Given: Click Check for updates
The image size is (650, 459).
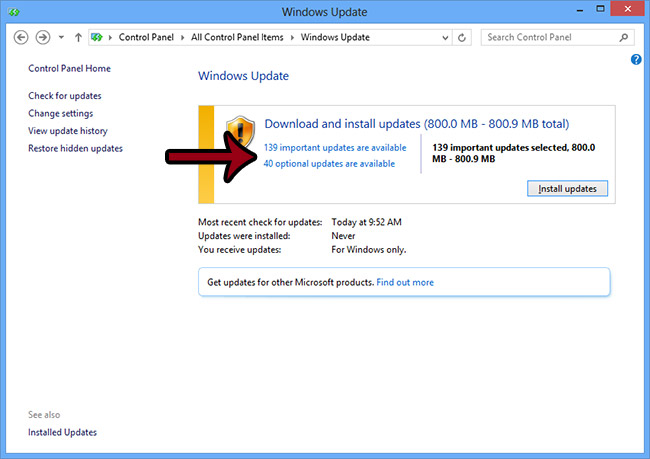Looking at the screenshot, I should point(65,96).
